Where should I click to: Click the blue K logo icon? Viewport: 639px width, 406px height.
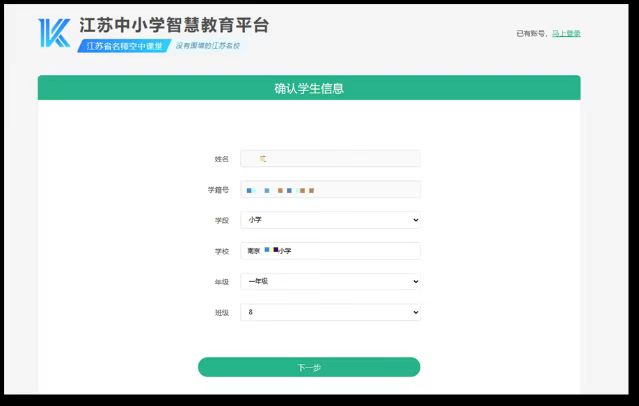(54, 33)
